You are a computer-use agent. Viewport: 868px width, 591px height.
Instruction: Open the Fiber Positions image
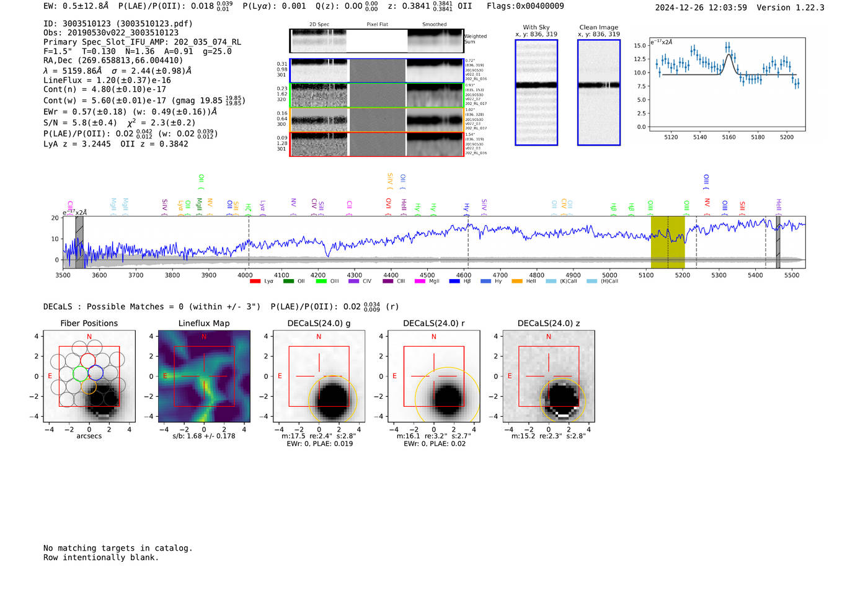click(x=89, y=376)
